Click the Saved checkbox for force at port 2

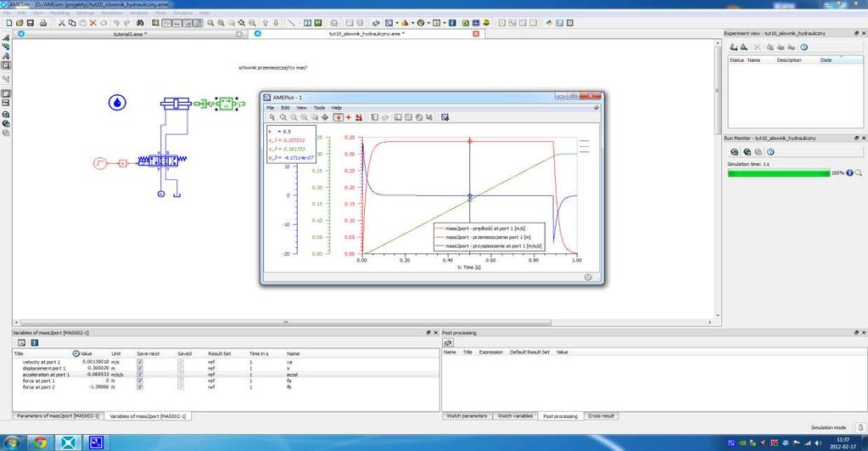181,387
